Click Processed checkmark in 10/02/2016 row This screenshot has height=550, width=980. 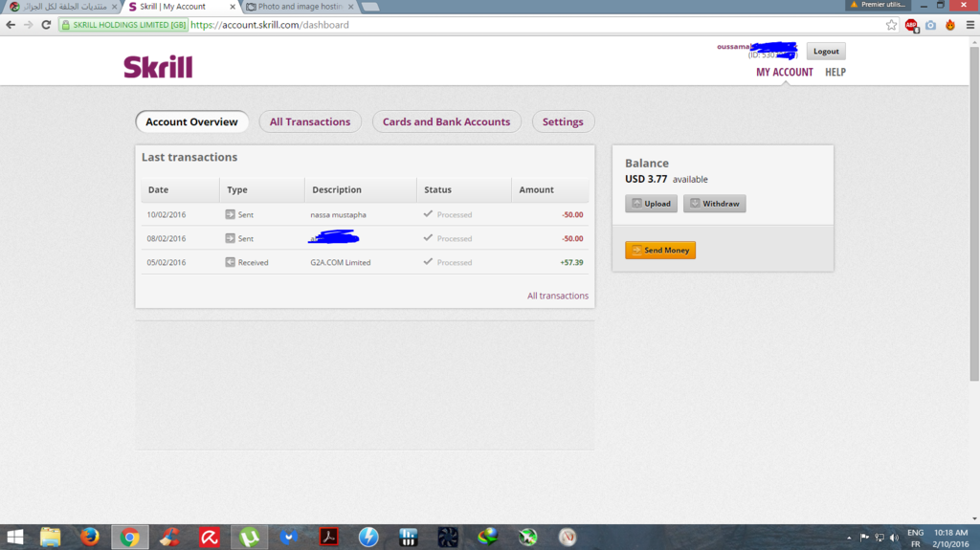[x=428, y=213]
